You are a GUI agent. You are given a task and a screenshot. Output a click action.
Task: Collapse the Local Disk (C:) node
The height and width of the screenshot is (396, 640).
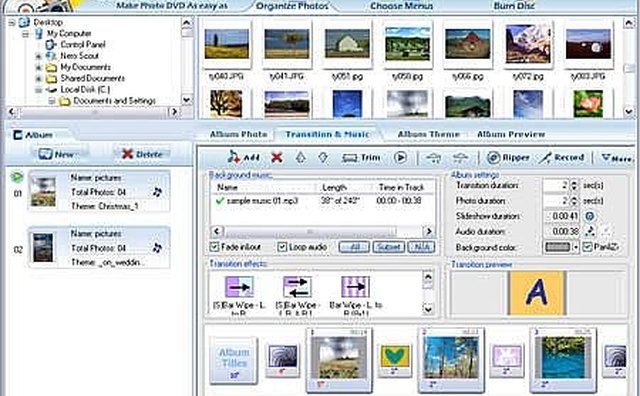39,90
